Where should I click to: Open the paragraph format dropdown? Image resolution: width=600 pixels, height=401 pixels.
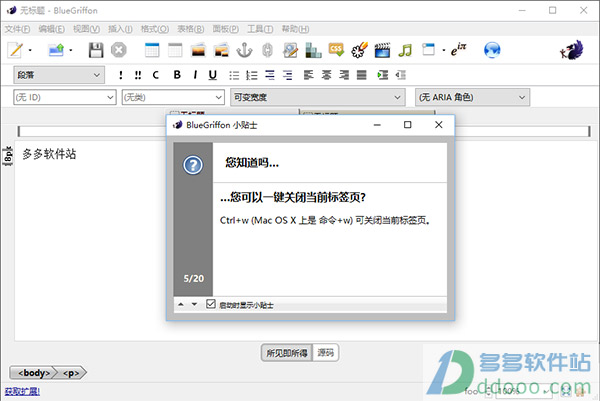[x=59, y=75]
